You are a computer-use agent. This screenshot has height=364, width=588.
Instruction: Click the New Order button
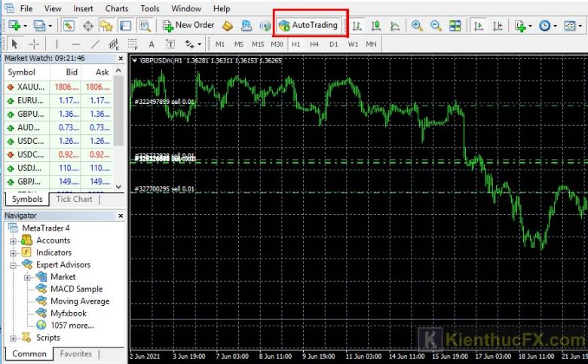188,25
